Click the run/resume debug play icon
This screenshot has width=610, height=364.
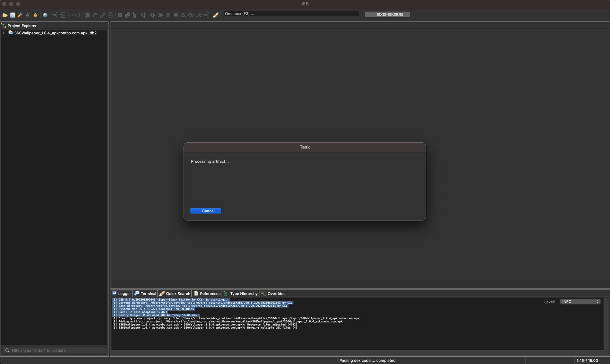160,15
